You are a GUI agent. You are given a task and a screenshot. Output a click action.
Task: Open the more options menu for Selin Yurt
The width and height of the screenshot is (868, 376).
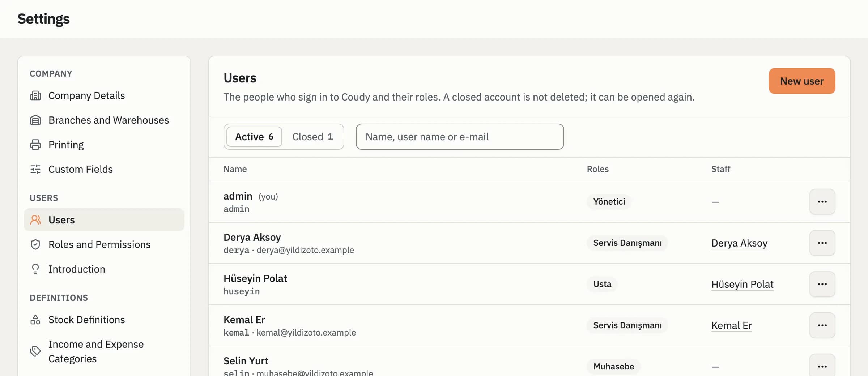[x=822, y=365]
